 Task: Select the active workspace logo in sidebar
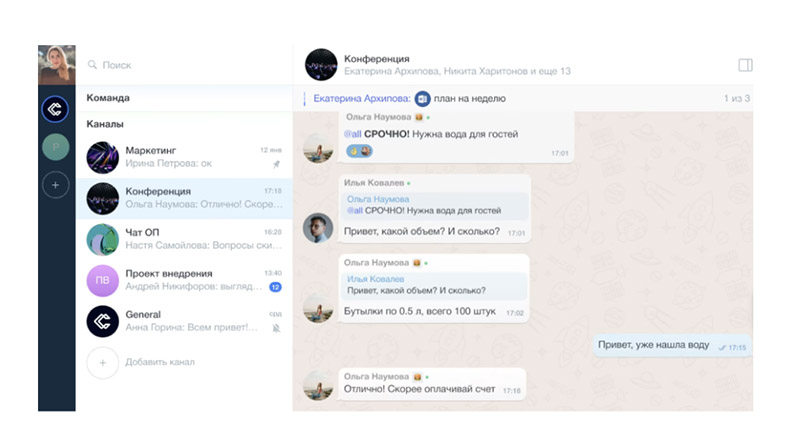click(56, 109)
